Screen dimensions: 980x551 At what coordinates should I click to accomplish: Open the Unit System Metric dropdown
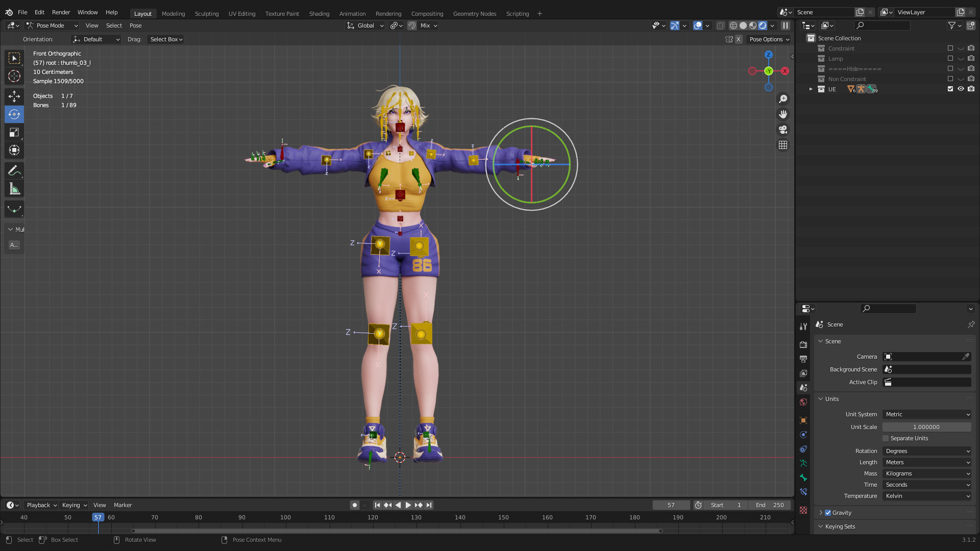pos(927,414)
